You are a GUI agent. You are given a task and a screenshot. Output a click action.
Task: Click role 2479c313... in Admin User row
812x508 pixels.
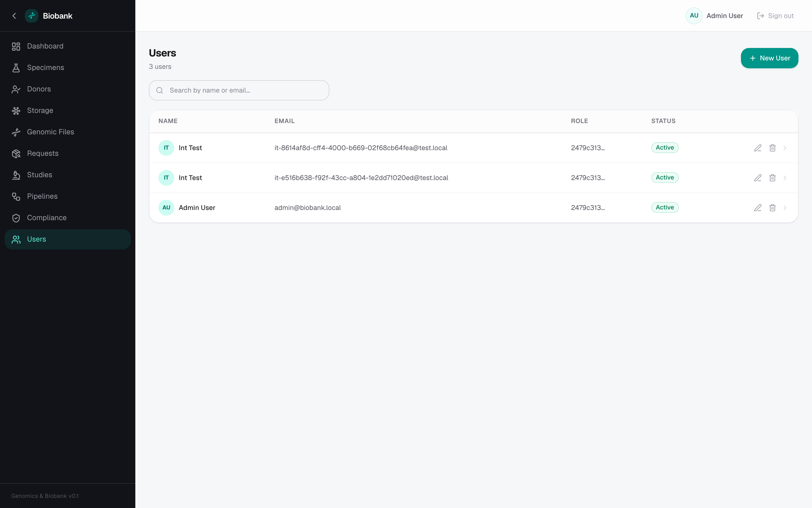point(588,208)
